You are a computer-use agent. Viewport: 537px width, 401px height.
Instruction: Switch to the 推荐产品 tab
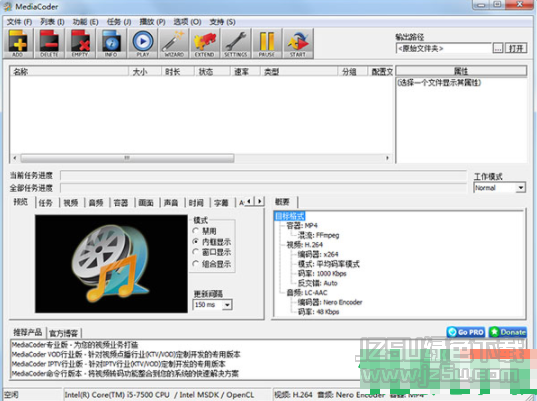(x=27, y=332)
